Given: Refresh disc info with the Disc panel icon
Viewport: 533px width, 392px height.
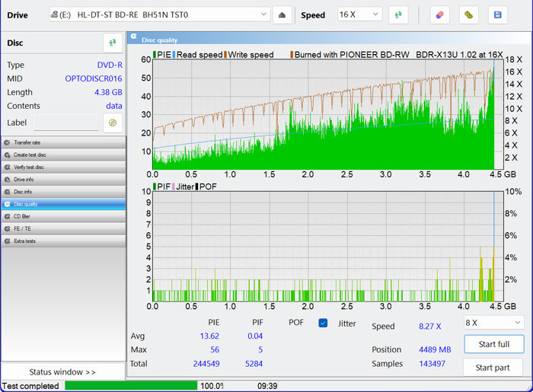Looking at the screenshot, I should (113, 43).
